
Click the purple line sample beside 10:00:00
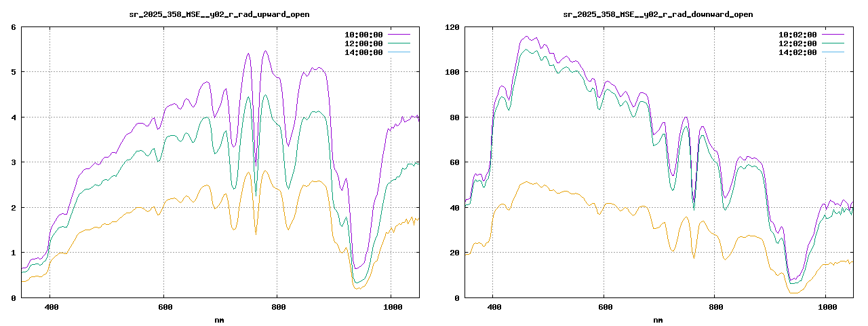point(399,34)
